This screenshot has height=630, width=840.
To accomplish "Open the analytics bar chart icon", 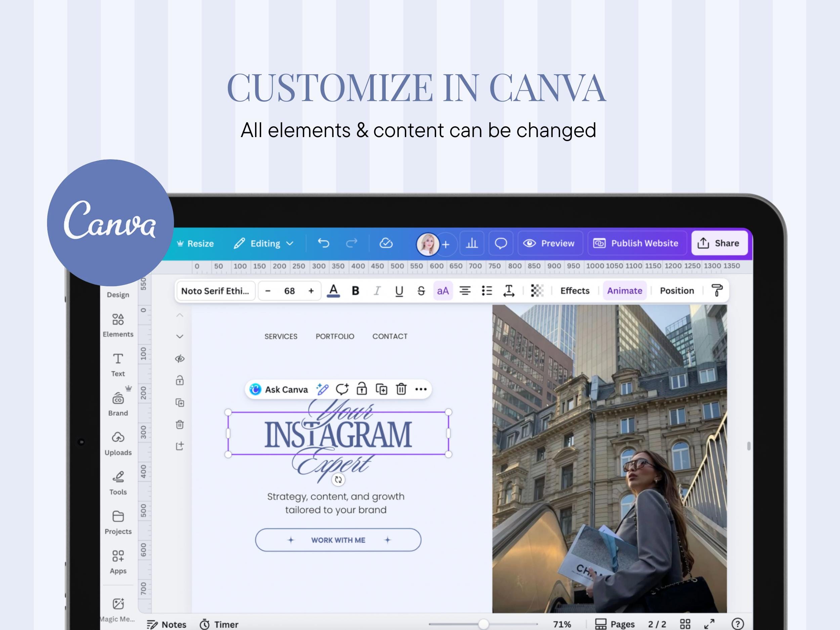I will (472, 243).
